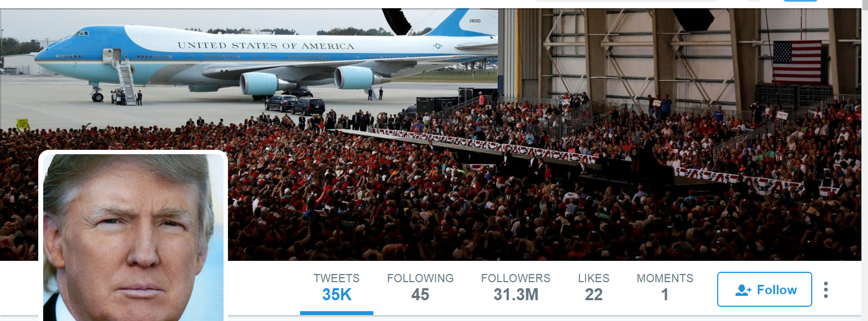Viewport: 868px width, 321px height.
Task: Click the 22 likes count
Action: click(594, 295)
